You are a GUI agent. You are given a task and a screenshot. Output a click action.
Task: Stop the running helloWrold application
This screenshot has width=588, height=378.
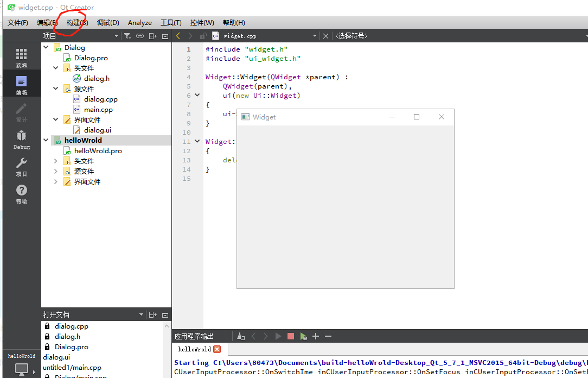point(290,336)
